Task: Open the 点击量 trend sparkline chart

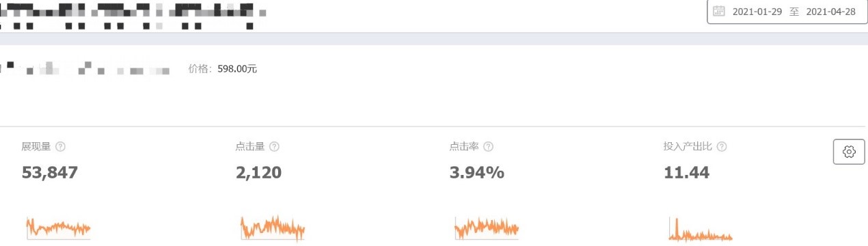Action: [273, 228]
